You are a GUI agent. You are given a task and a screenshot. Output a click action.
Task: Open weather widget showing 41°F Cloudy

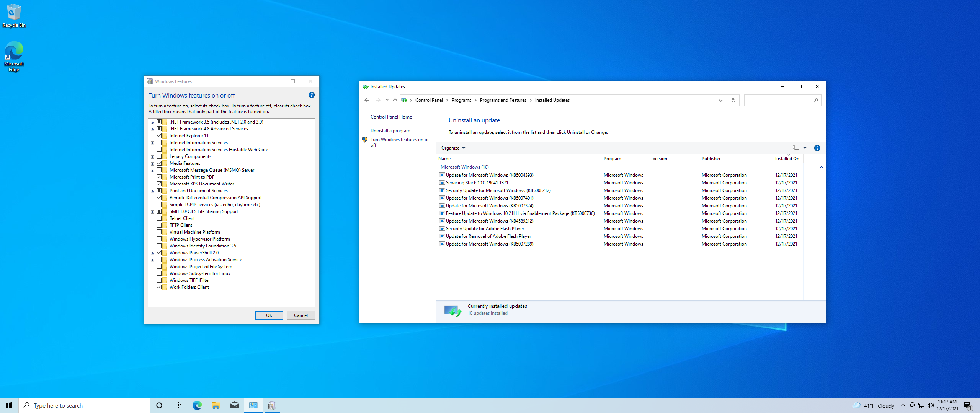point(873,405)
